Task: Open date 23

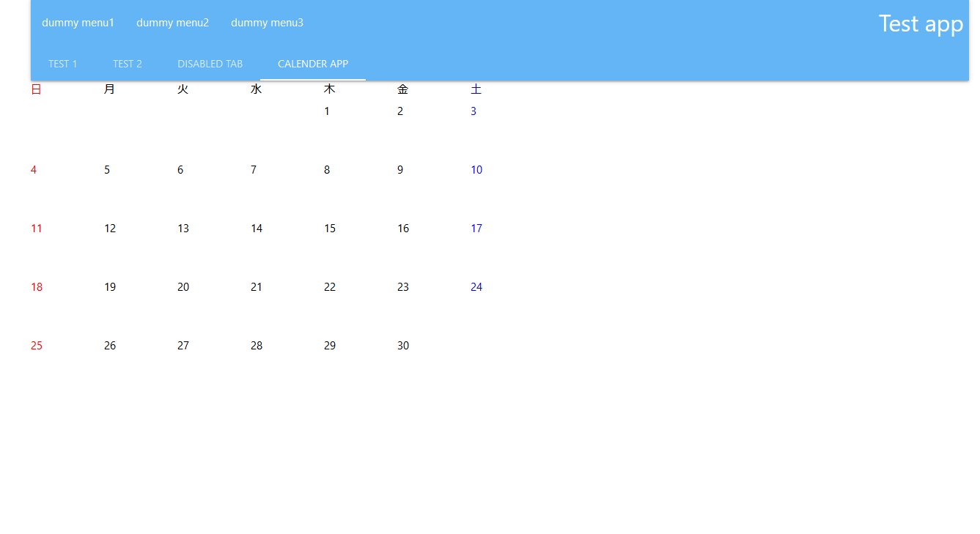Action: pos(403,287)
